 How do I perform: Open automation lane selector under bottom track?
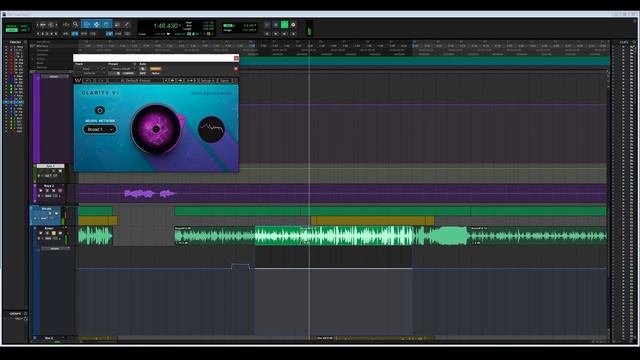[x=55, y=248]
